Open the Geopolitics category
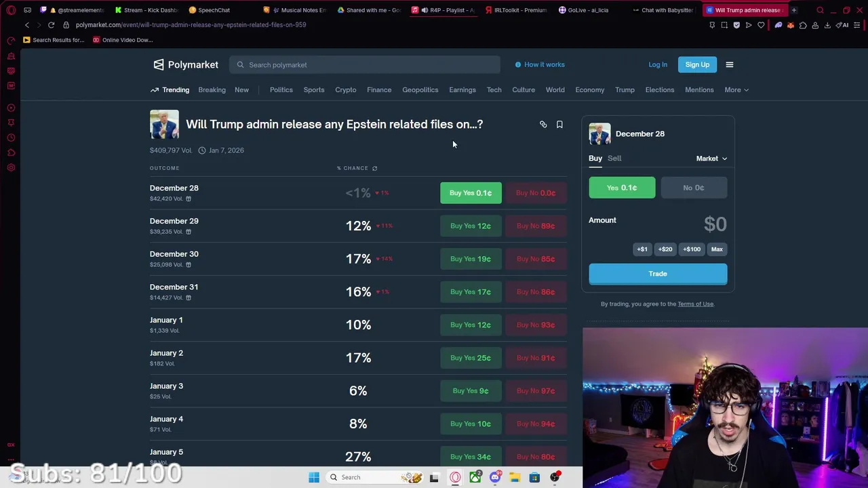This screenshot has width=868, height=488. (x=420, y=89)
